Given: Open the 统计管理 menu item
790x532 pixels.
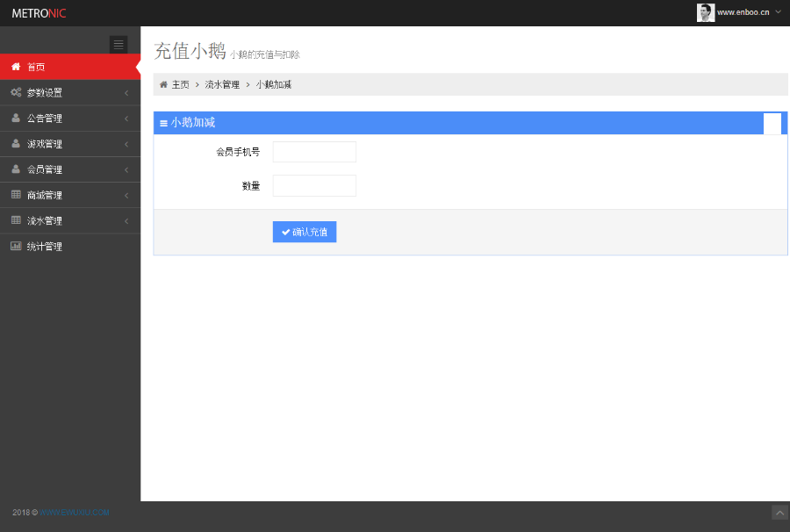Looking at the screenshot, I should (70, 247).
